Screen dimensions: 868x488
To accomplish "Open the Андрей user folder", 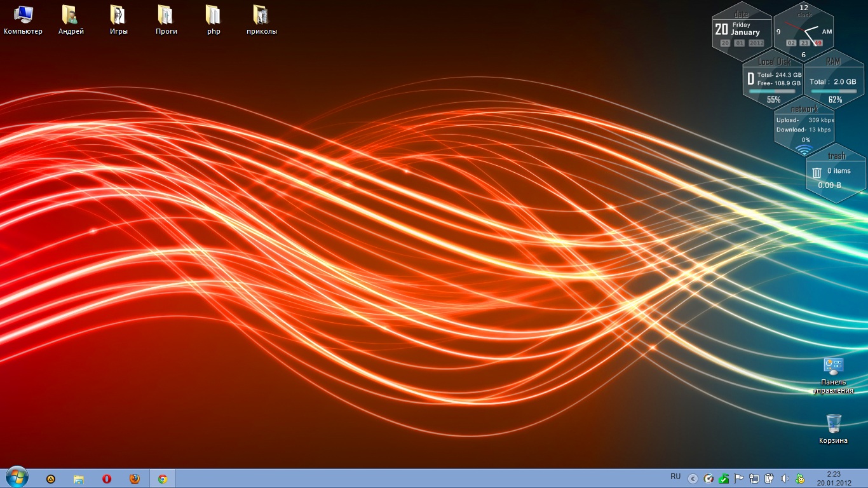I will [x=71, y=15].
